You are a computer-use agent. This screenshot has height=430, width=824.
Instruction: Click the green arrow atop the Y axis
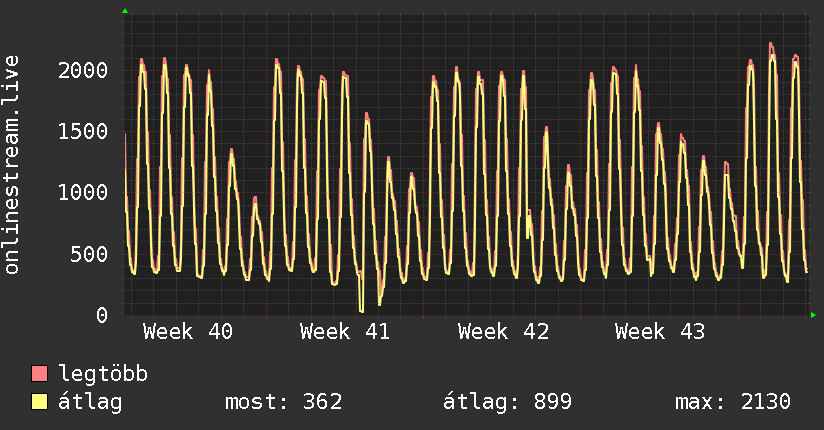tap(125, 11)
